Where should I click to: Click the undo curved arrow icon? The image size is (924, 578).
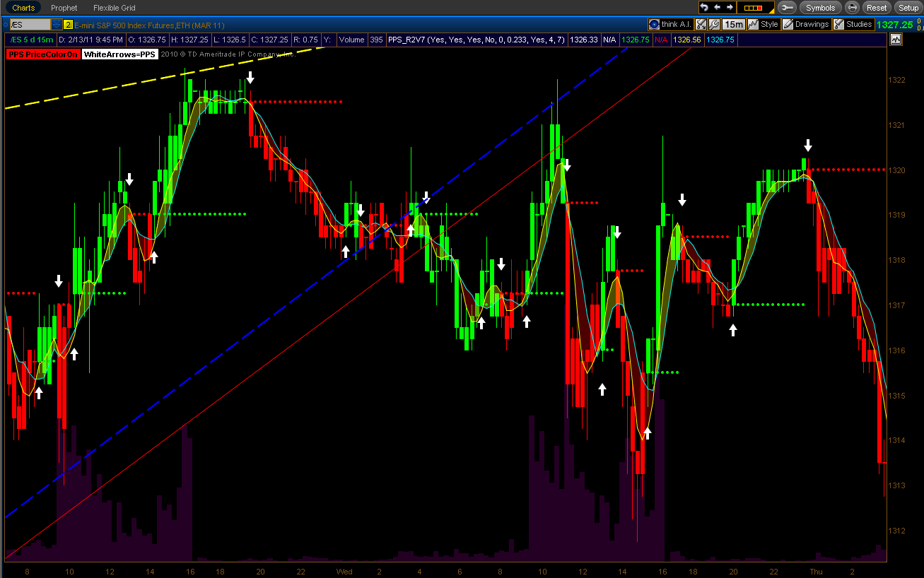click(704, 7)
